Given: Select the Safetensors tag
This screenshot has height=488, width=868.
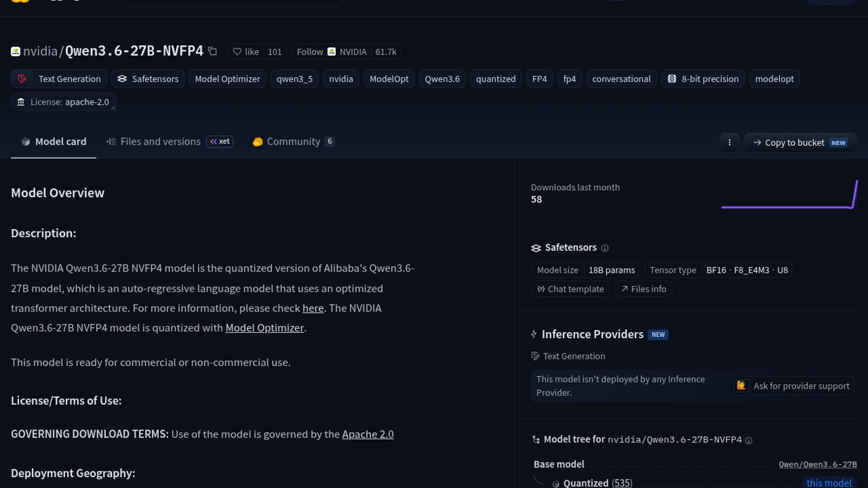Looking at the screenshot, I should click(148, 79).
